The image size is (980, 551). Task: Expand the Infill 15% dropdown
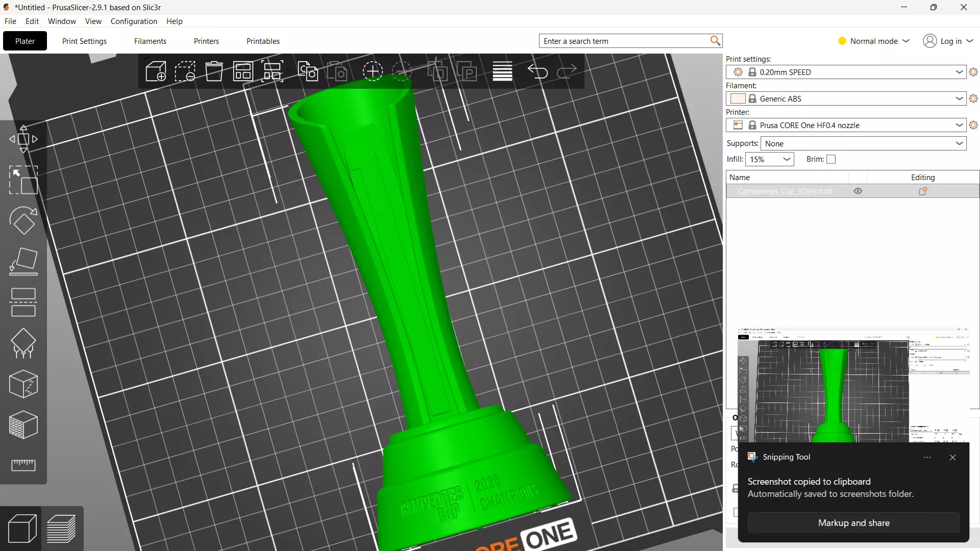770,159
